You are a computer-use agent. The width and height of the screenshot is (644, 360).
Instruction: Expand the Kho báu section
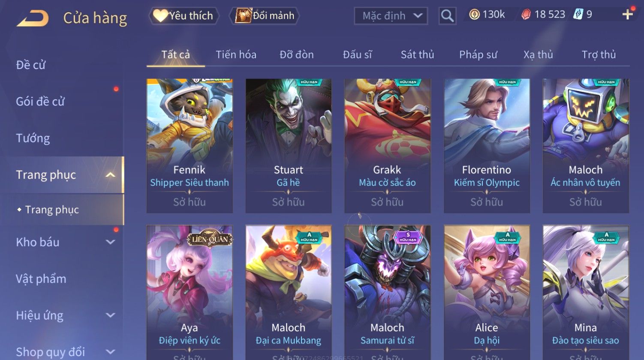(x=110, y=242)
